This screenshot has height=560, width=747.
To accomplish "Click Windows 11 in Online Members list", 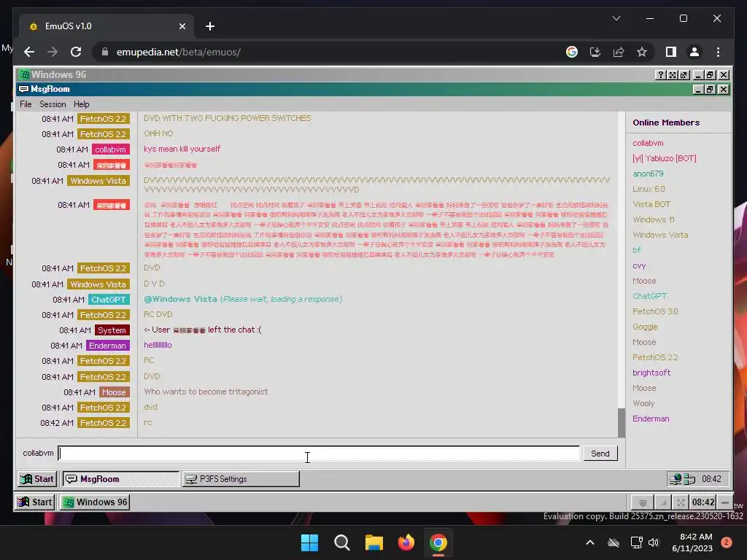I will pos(654,219).
